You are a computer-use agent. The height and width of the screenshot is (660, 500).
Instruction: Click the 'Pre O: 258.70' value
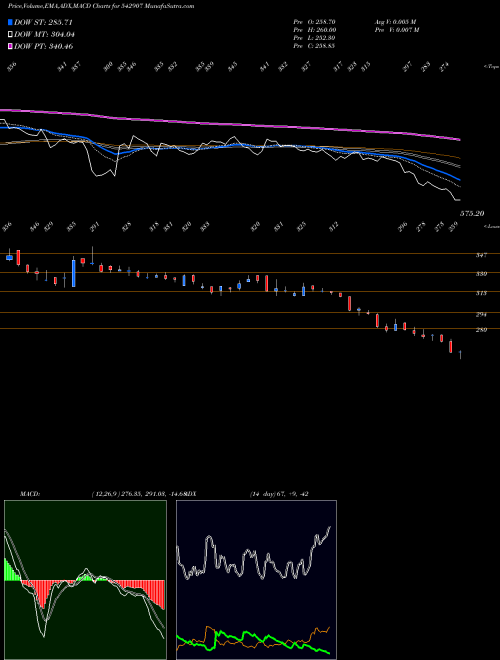click(314, 21)
